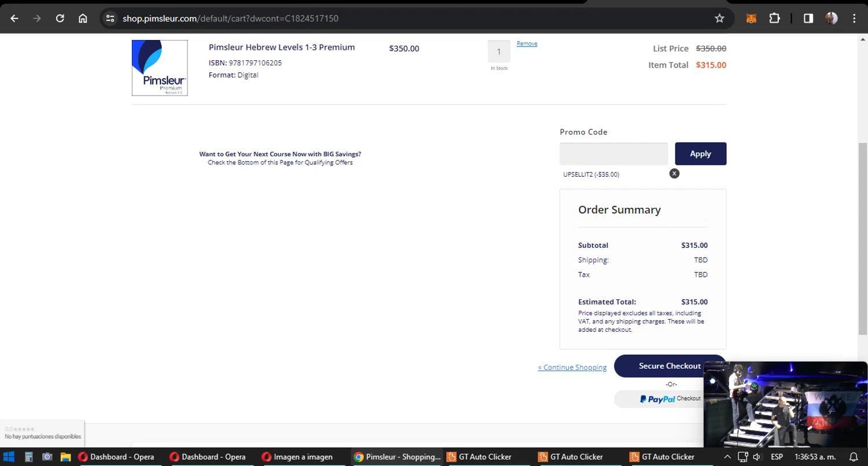The image size is (868, 466).
Task: Open the Extensions puzzle icon
Action: pyautogui.click(x=774, y=19)
